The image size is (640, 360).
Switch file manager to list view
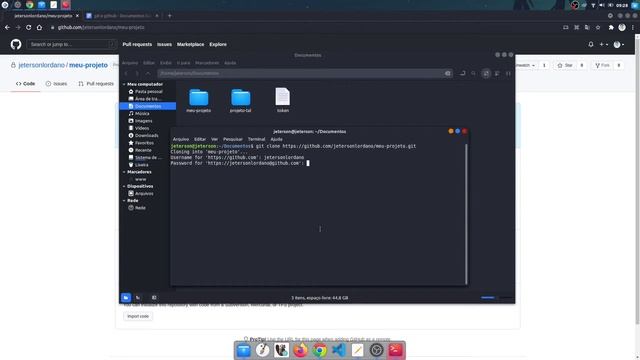[497, 73]
